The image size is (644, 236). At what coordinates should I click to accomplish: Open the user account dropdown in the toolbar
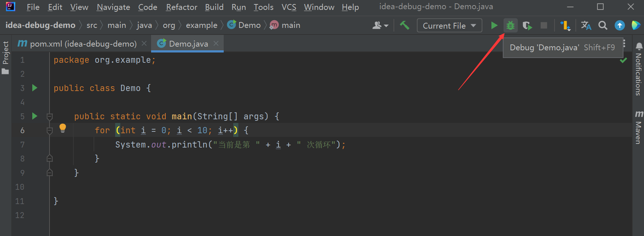tap(380, 25)
